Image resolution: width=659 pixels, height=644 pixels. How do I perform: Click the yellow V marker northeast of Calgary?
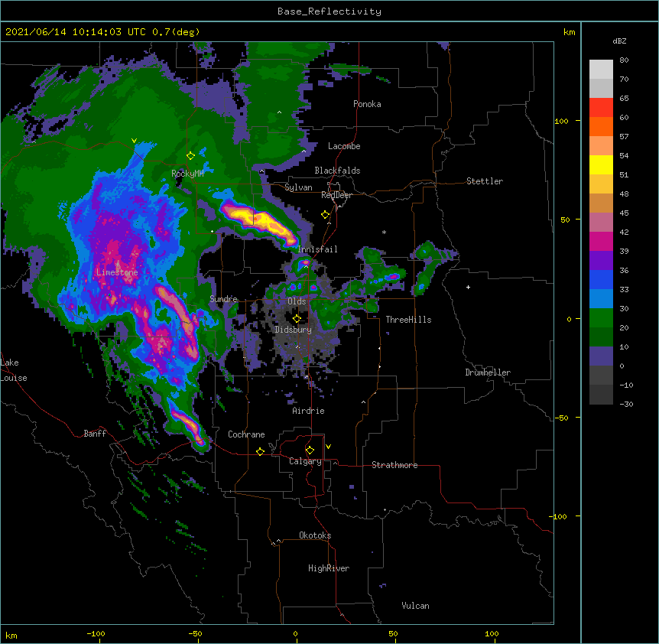coord(328,447)
